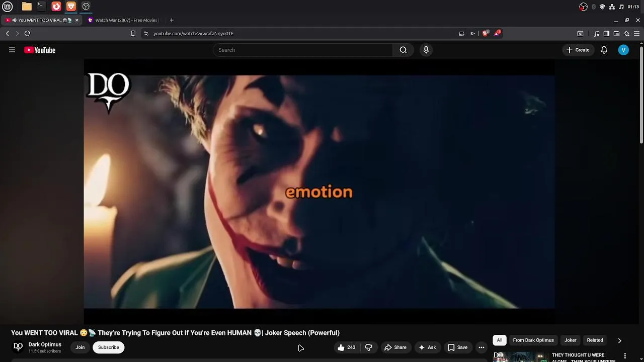This screenshot has width=644, height=362.
Task: Open the Create button
Action: 578,50
